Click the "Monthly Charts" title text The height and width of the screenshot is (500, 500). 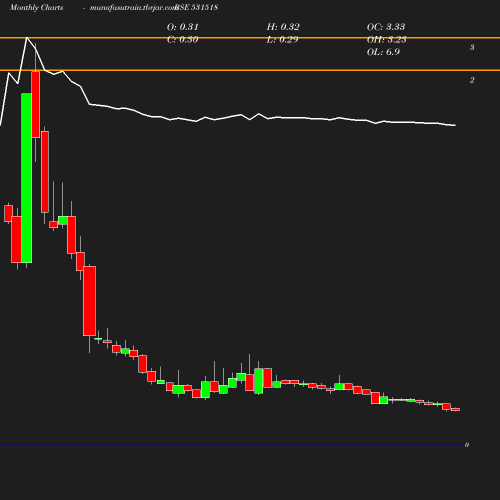pos(36,7)
